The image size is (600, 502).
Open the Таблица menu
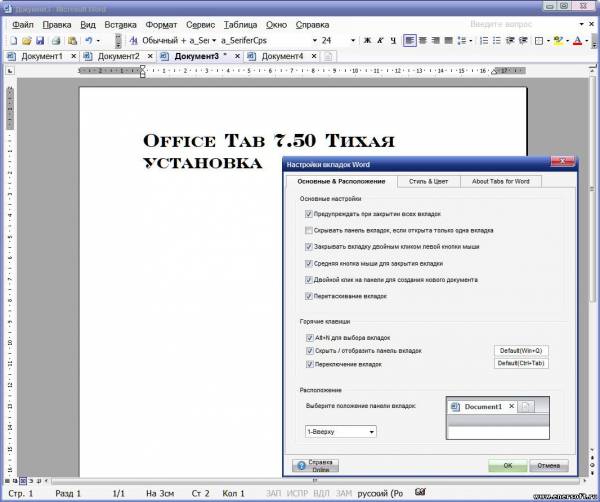pyautogui.click(x=240, y=25)
